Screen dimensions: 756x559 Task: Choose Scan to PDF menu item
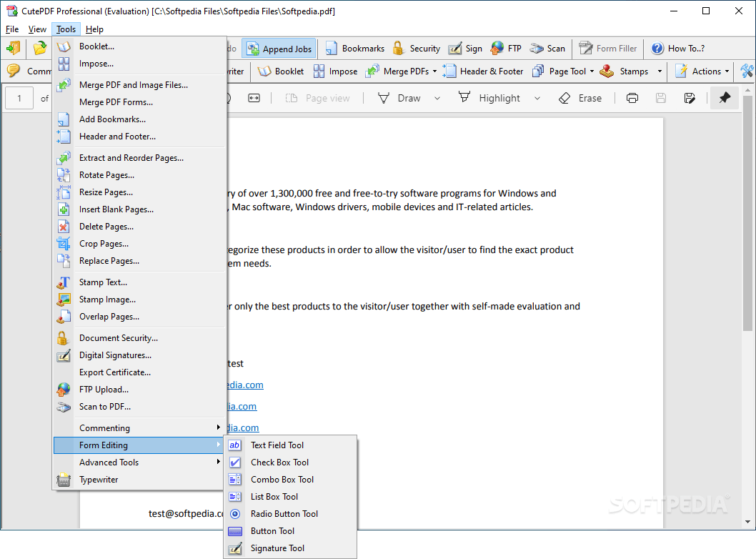[x=139, y=407]
